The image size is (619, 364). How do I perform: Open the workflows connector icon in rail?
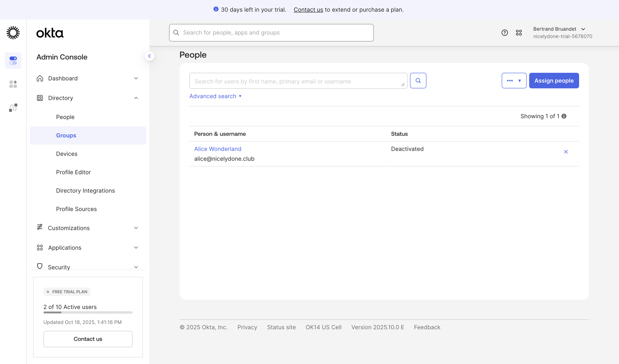point(13,107)
